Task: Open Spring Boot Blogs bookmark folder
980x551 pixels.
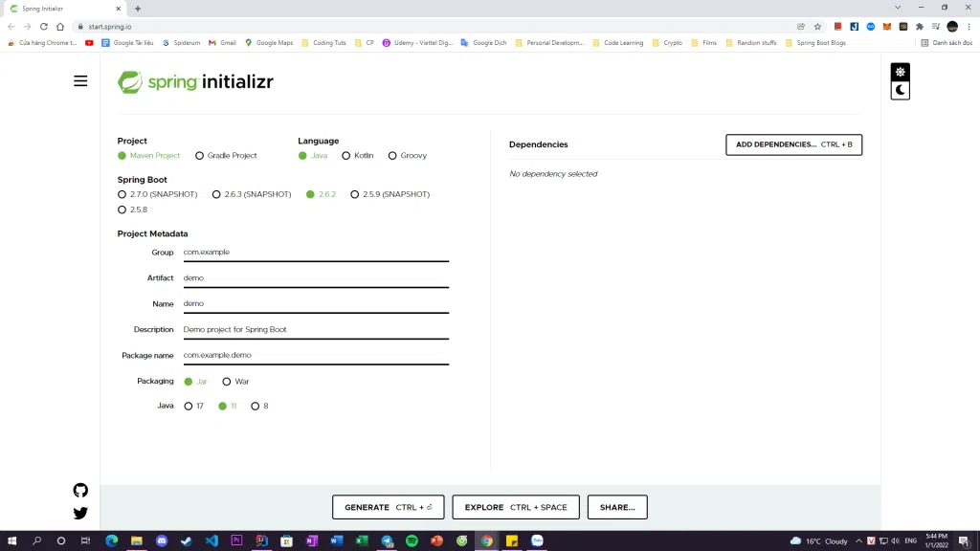Action: [x=815, y=43]
